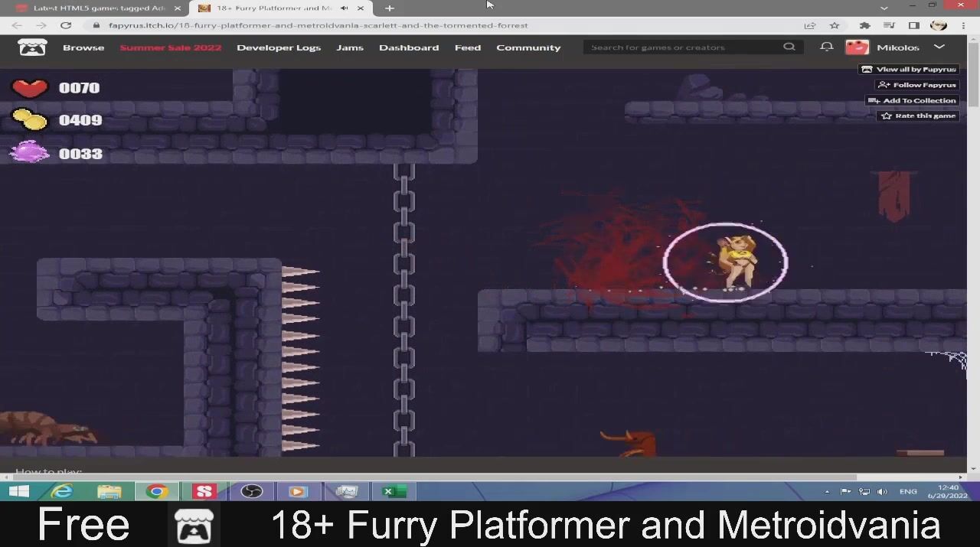
Task: Click the Add To Collection button
Action: (x=913, y=100)
